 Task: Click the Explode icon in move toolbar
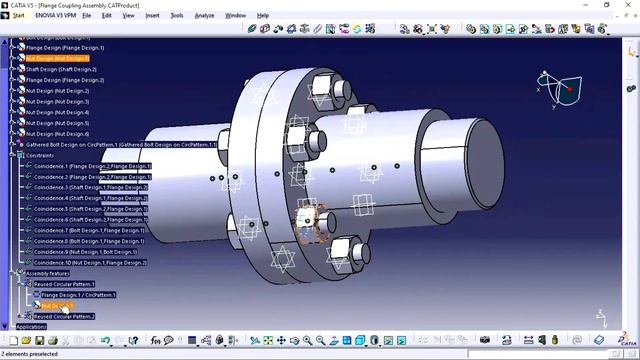(432, 29)
